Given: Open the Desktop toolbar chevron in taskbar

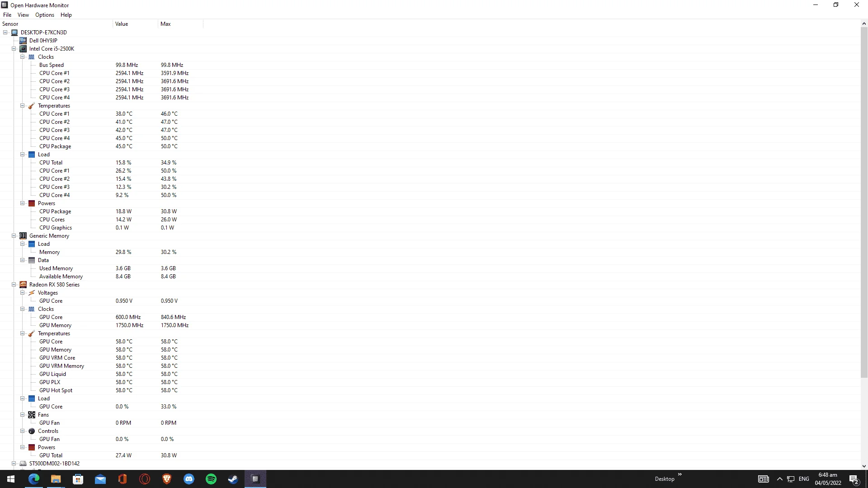Looking at the screenshot, I should click(679, 474).
